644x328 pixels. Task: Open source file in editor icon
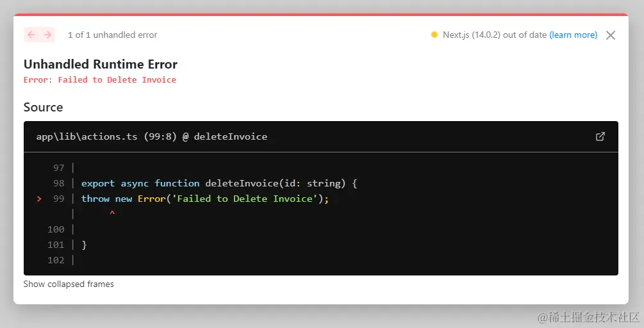(x=600, y=136)
